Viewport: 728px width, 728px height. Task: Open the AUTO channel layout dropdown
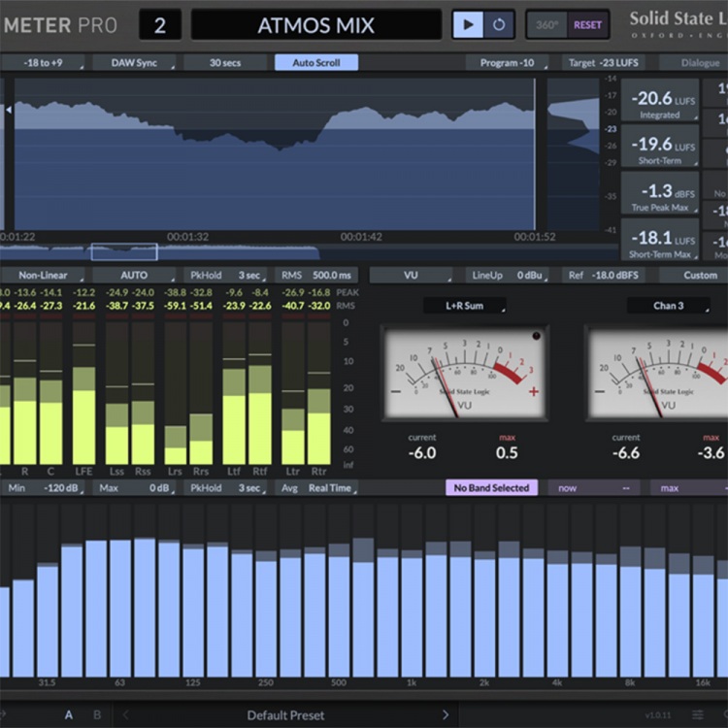click(x=134, y=276)
